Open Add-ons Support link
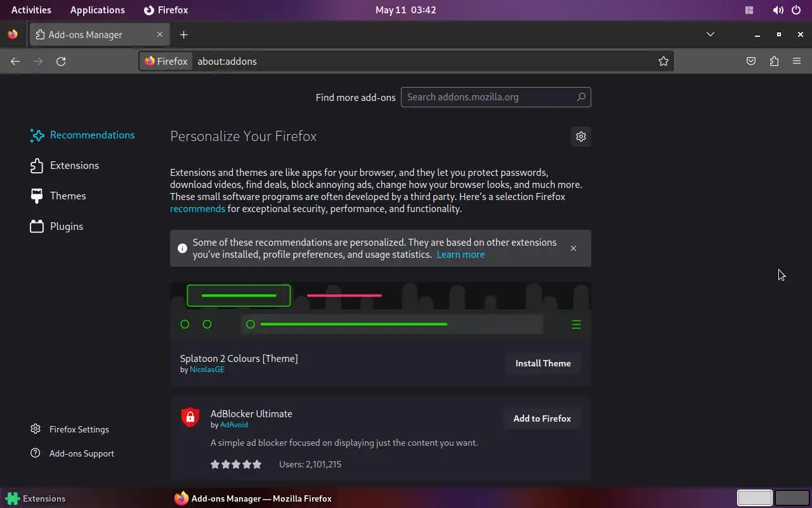Viewport: 812px width, 508px height. pyautogui.click(x=72, y=453)
